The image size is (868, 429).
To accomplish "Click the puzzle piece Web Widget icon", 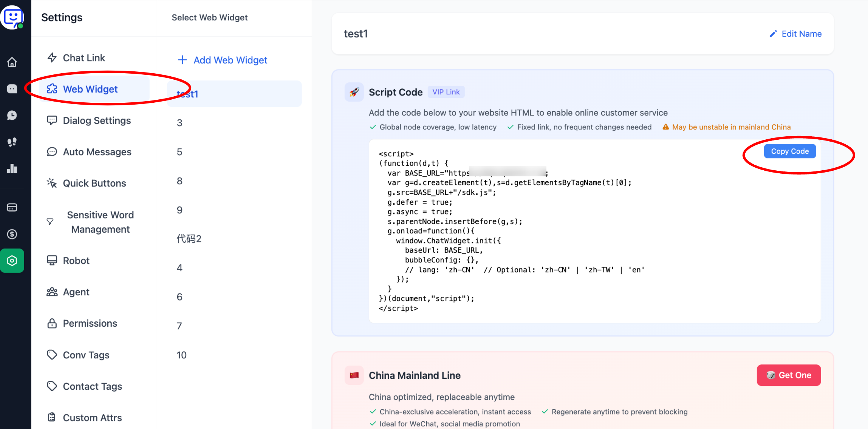I will [x=52, y=89].
